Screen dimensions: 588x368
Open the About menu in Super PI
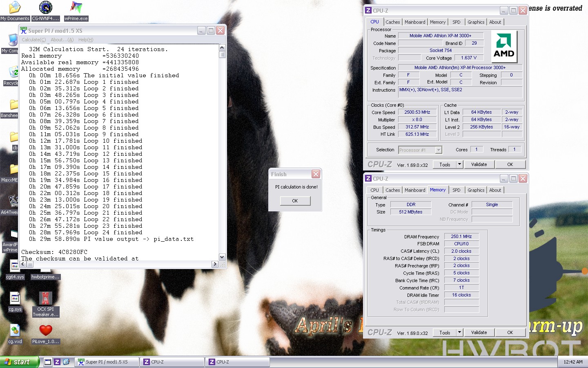click(x=62, y=40)
